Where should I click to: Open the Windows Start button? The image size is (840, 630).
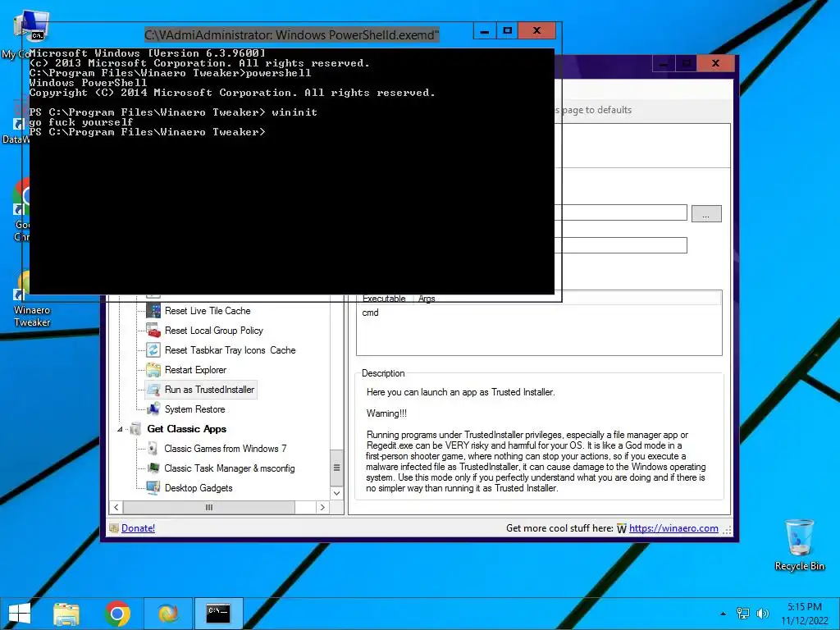(20, 614)
